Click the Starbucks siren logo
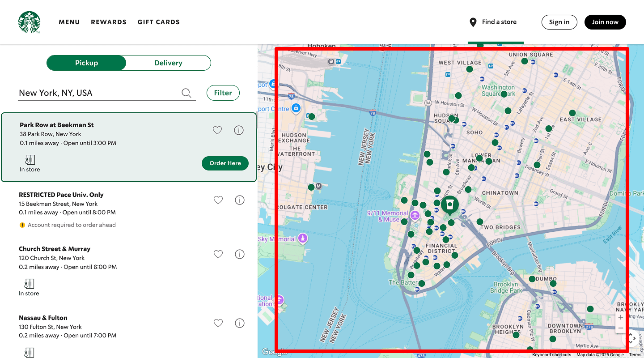This screenshot has width=644, height=358. coord(29,21)
